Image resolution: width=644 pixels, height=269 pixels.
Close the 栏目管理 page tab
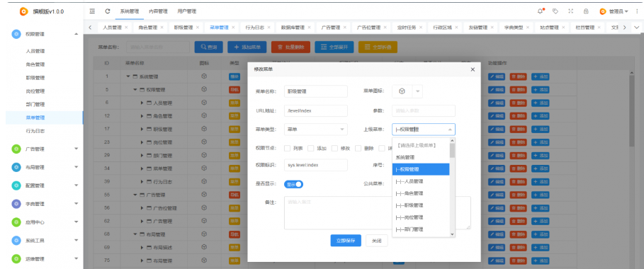point(599,28)
